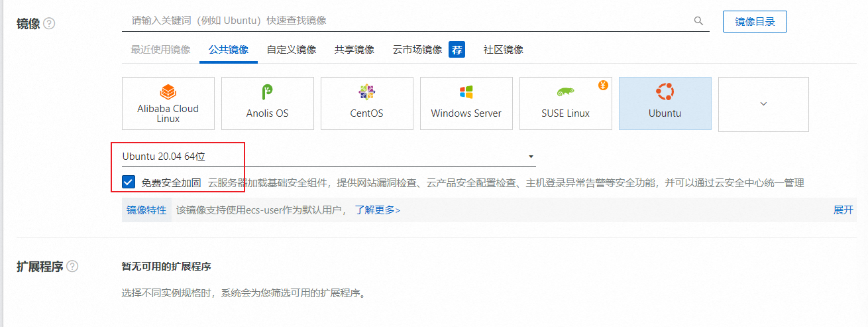Expand image features with 展开
The width and height of the screenshot is (868, 327).
(x=843, y=210)
